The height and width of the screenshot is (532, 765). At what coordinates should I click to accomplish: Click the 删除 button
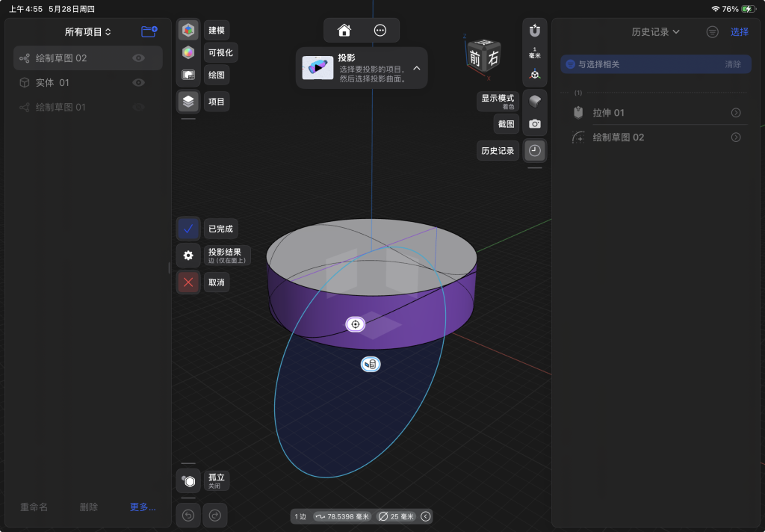point(89,507)
